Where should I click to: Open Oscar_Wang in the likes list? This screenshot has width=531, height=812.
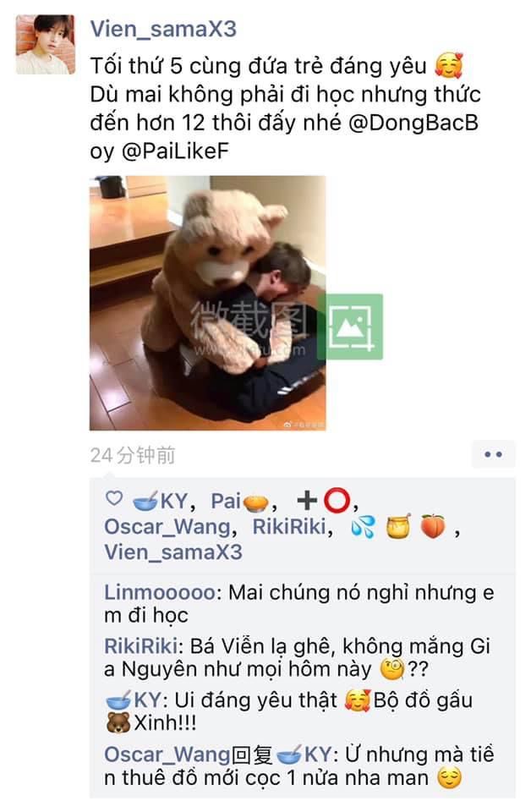[167, 527]
